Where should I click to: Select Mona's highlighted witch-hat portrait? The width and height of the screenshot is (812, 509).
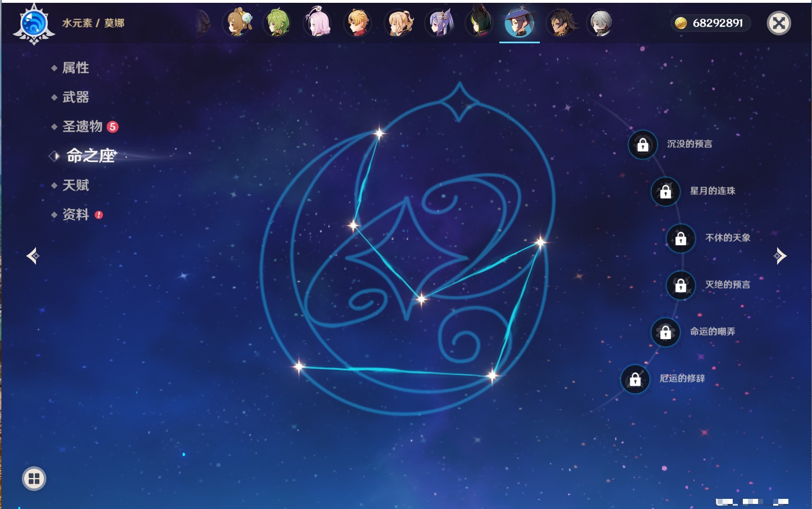520,23
